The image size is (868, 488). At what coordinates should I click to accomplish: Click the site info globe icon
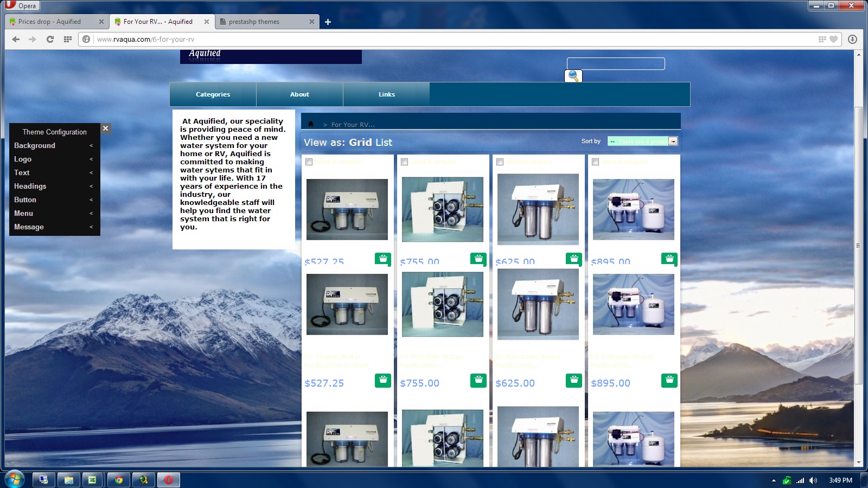point(86,39)
